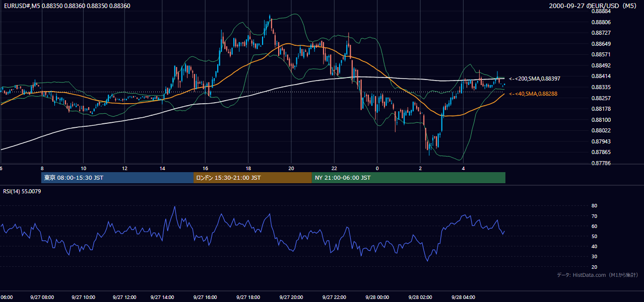Click RSI scale value 40
Screen dimensions: 644x302
(594, 247)
